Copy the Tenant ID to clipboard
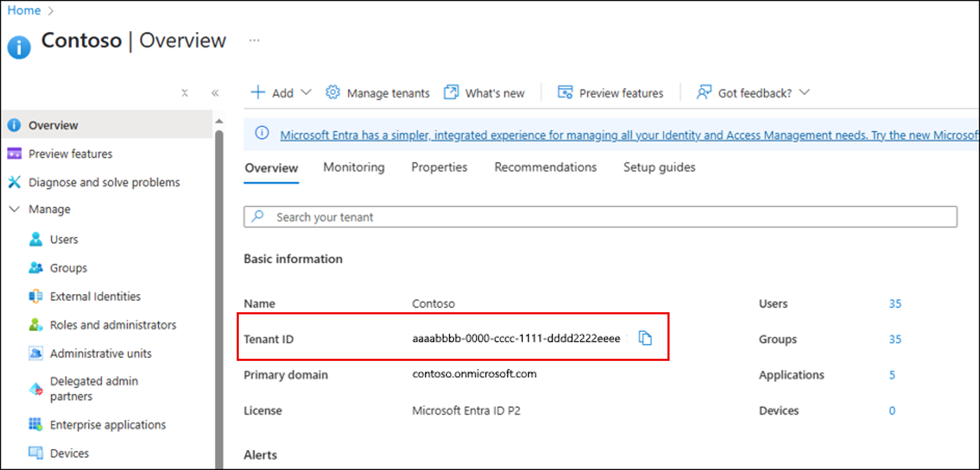The width and height of the screenshot is (980, 470). click(x=645, y=338)
